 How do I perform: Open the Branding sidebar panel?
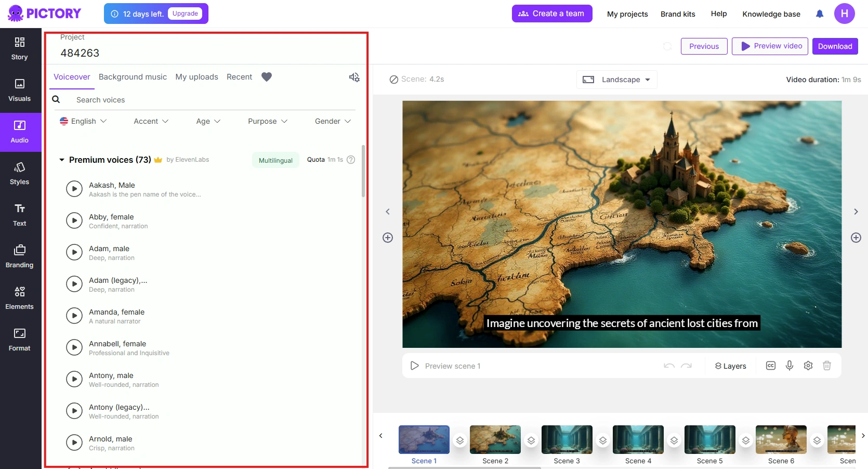(20, 256)
